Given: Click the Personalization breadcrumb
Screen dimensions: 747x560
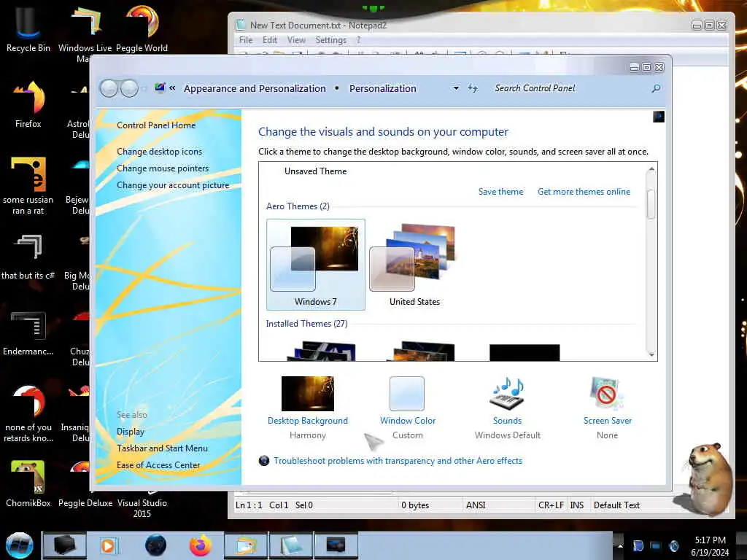Looking at the screenshot, I should [x=382, y=88].
